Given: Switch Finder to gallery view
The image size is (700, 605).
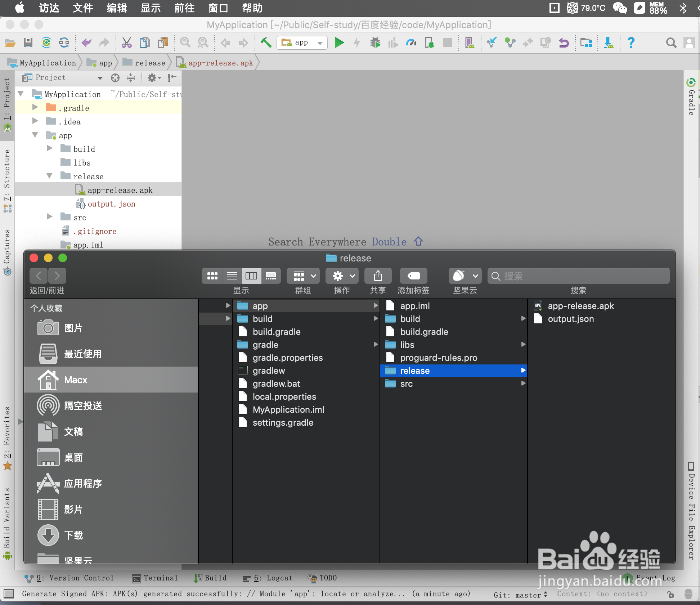Looking at the screenshot, I should [x=271, y=276].
